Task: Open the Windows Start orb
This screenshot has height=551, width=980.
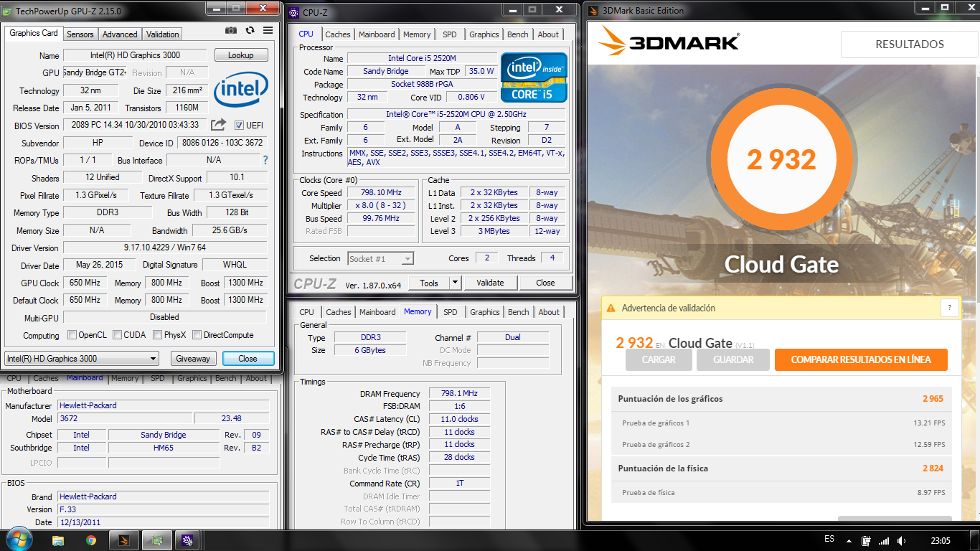Action: [18, 540]
